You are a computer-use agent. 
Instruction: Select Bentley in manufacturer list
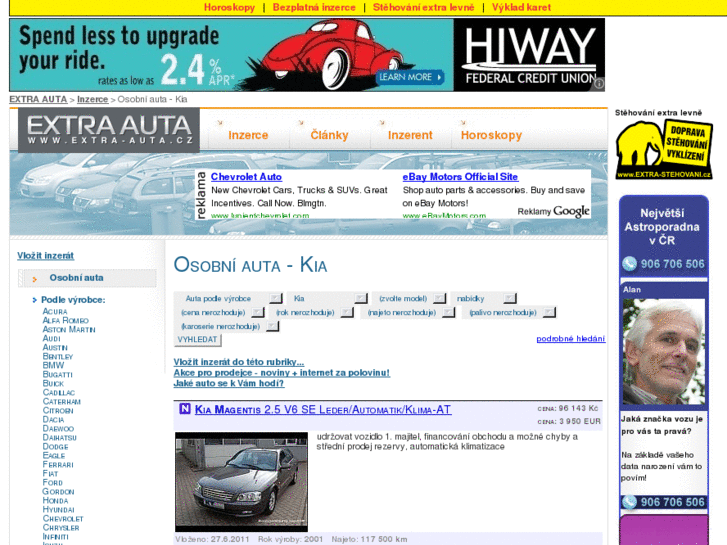(x=57, y=356)
